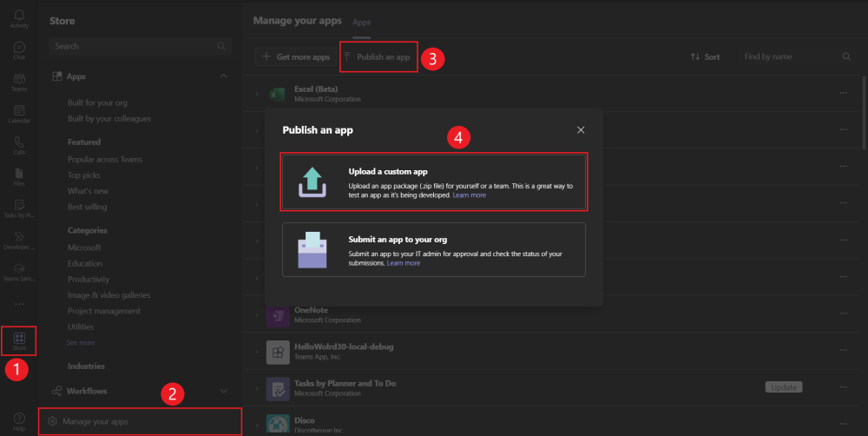Open the Teams icon in sidebar
Viewport: 868px width, 436px height.
tap(19, 82)
